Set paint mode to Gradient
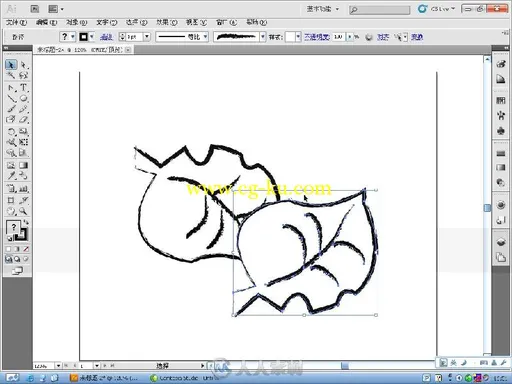The height and width of the screenshot is (384, 512). click(x=17, y=249)
